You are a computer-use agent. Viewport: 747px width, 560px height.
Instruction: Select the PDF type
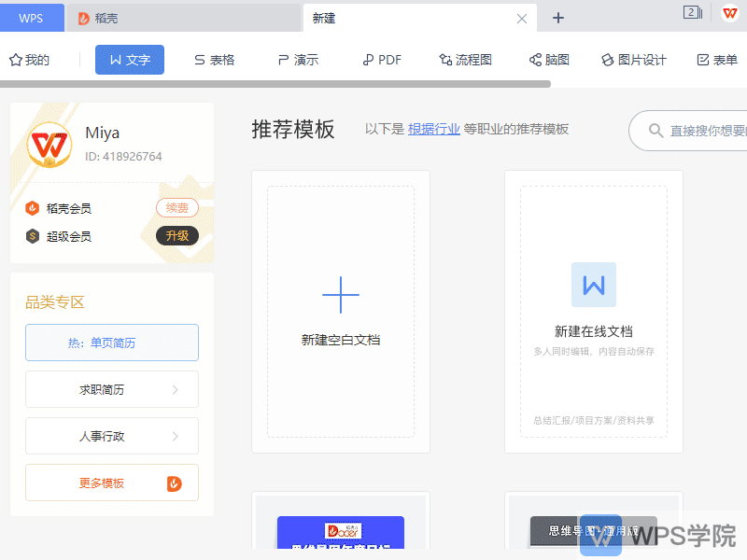pos(382,60)
